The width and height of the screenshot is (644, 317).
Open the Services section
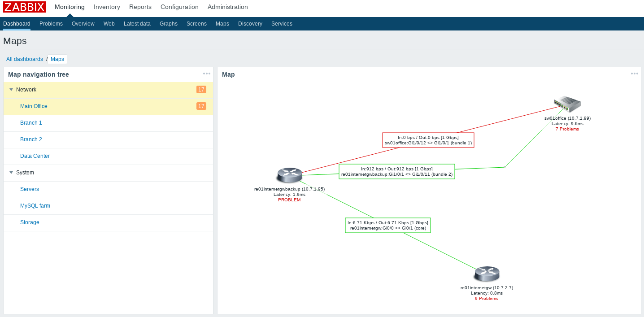(282, 24)
